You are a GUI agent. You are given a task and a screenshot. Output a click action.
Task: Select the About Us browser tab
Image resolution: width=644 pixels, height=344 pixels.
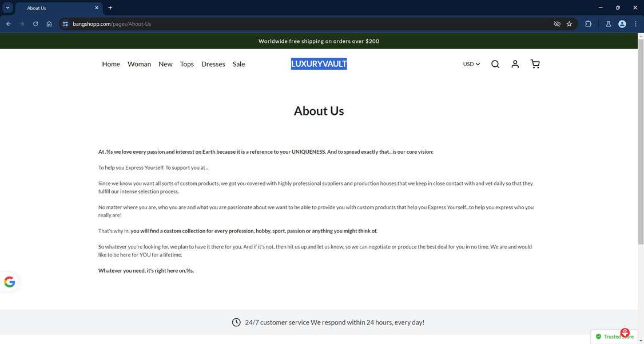58,8
